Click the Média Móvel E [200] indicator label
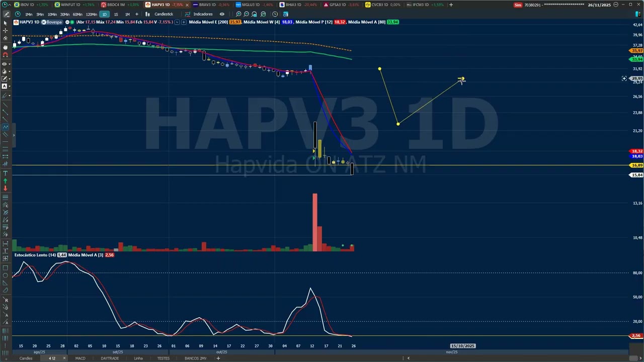644x362 pixels. point(208,22)
